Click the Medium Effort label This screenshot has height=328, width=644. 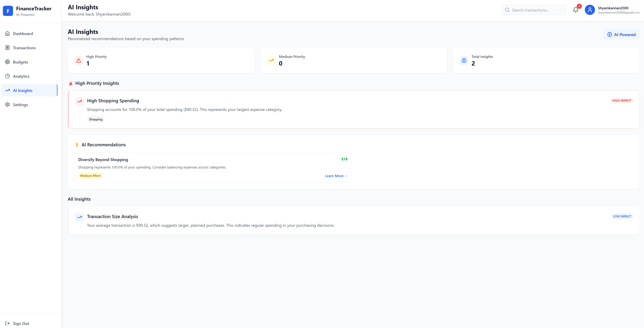pos(90,176)
